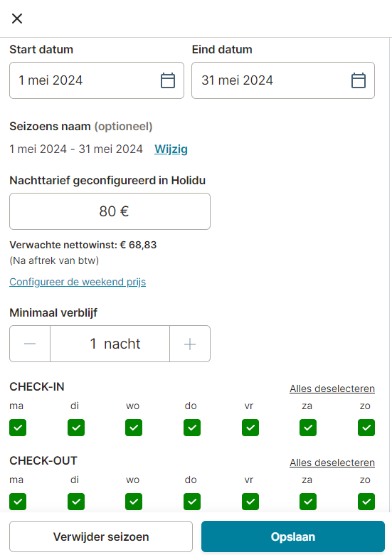
Task: Open the Eind datum field showing 31 mei 2024
Action: pyautogui.click(x=283, y=80)
